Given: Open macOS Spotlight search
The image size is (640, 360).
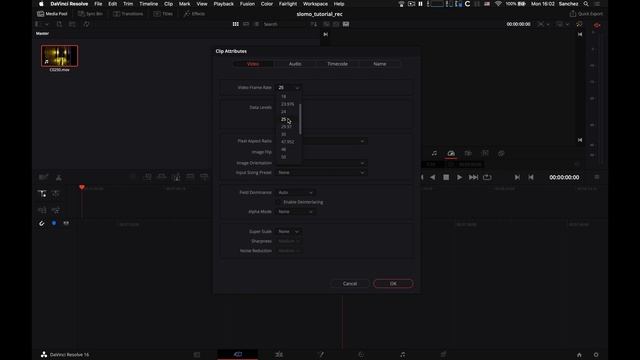Looking at the screenshot, I should coord(586,4).
